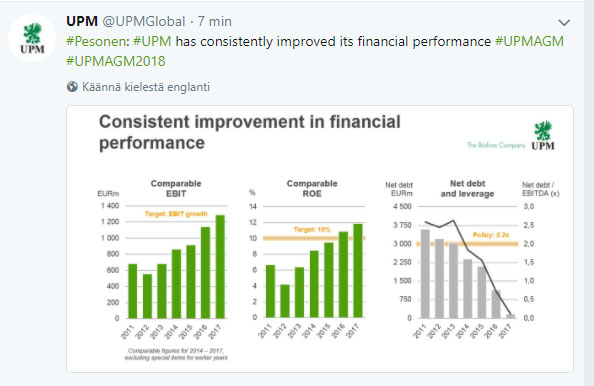The height and width of the screenshot is (386, 594).
Task: Open the @UPMGlobal handle profile
Action: 144,21
